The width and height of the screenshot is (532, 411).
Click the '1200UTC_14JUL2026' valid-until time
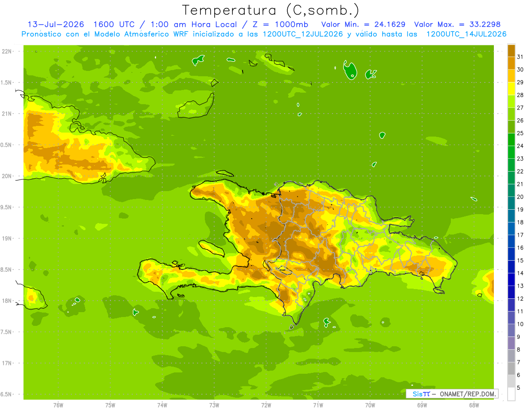pos(466,34)
